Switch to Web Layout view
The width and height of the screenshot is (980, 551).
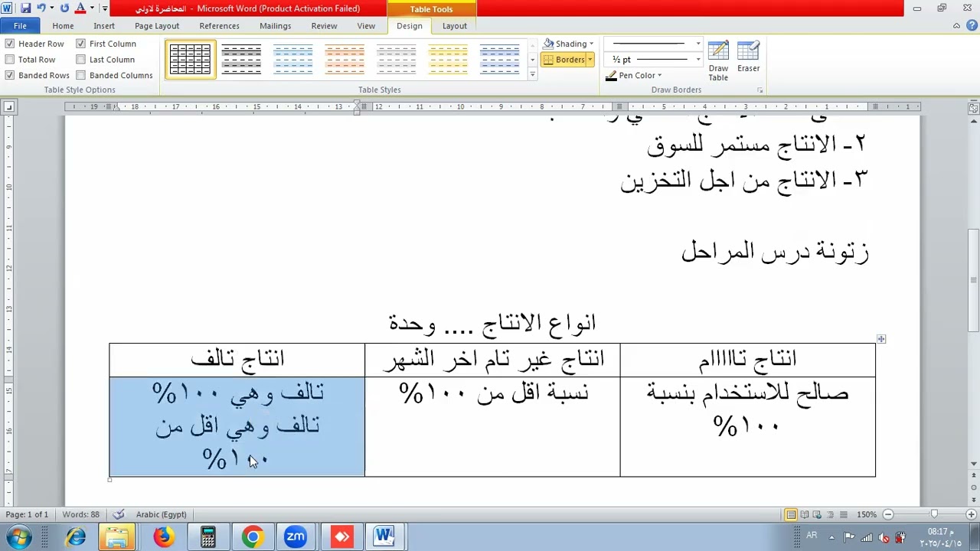(x=817, y=514)
